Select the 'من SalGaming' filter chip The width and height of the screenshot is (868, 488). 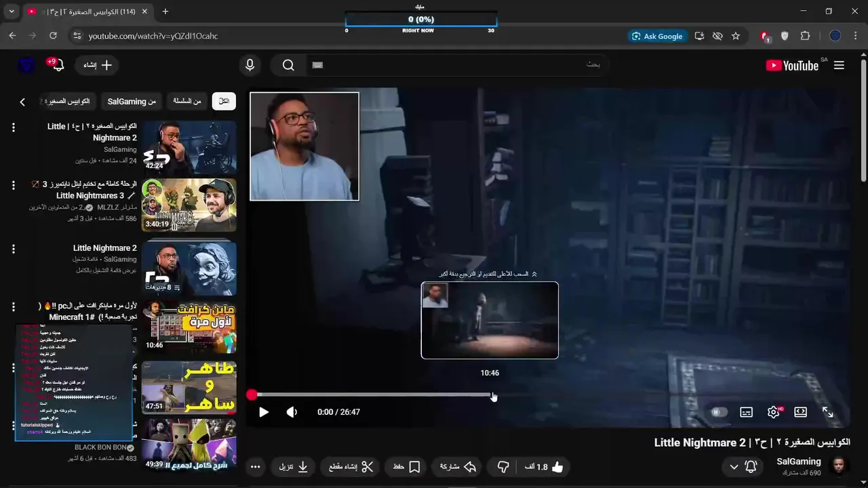pyautogui.click(x=132, y=101)
